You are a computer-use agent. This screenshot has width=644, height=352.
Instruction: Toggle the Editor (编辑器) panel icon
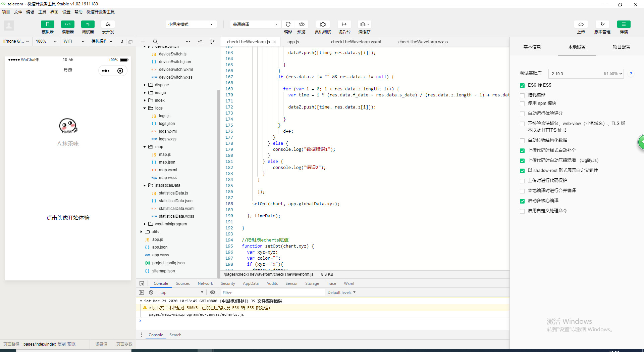tap(67, 24)
